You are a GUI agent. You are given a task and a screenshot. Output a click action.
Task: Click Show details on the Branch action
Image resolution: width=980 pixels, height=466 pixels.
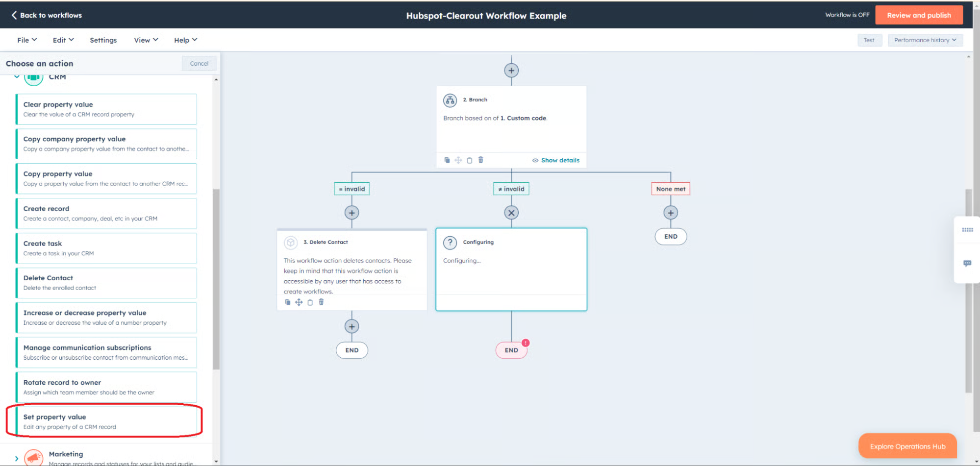point(560,160)
